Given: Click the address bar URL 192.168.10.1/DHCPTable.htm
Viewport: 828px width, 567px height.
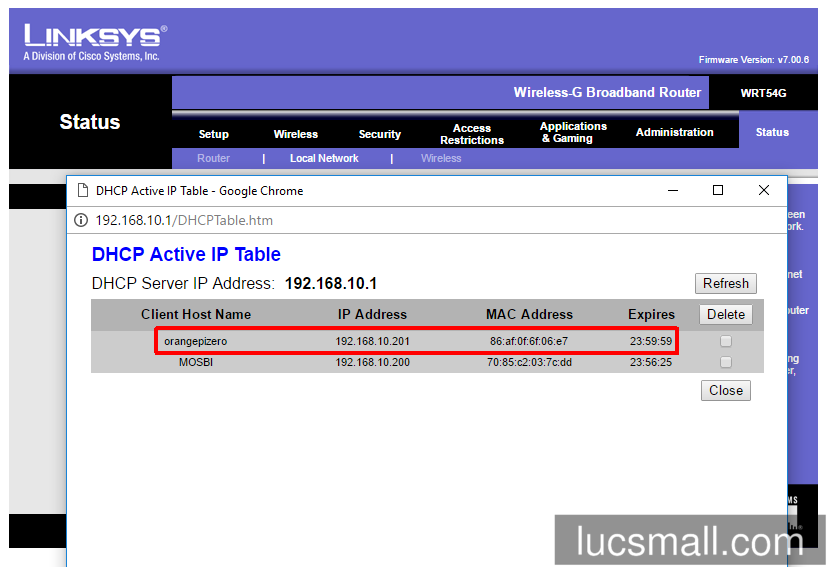Looking at the screenshot, I should pyautogui.click(x=184, y=220).
